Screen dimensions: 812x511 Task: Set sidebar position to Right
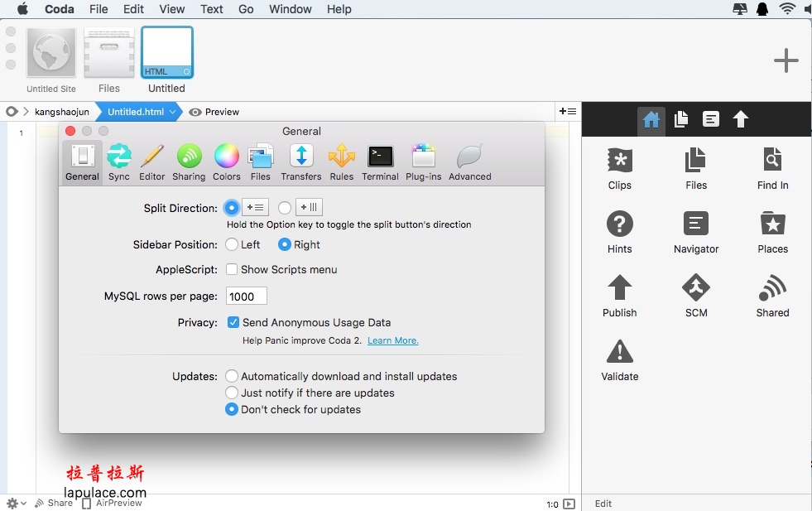click(x=284, y=244)
